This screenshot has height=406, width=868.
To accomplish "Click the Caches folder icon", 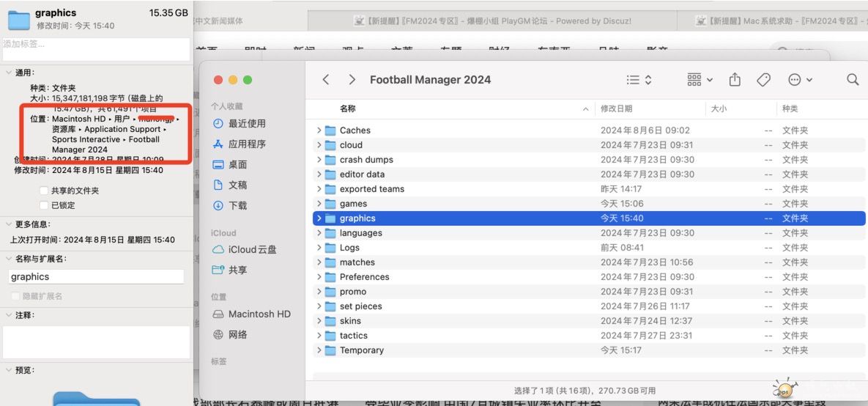I will (x=330, y=130).
